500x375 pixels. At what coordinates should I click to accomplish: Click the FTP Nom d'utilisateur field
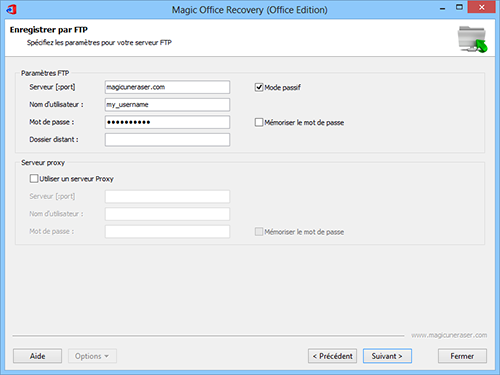pyautogui.click(x=167, y=105)
